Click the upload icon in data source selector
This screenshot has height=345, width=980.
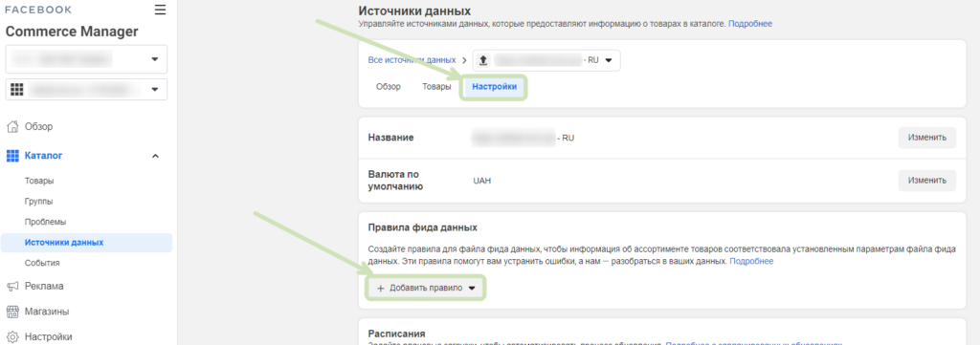[482, 60]
